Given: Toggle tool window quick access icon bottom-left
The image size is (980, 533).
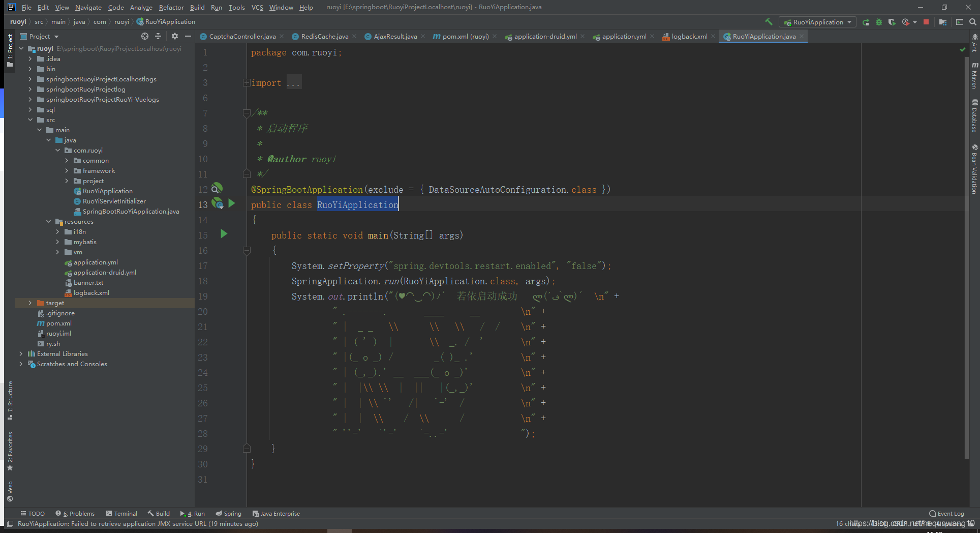Looking at the screenshot, I should 10,523.
